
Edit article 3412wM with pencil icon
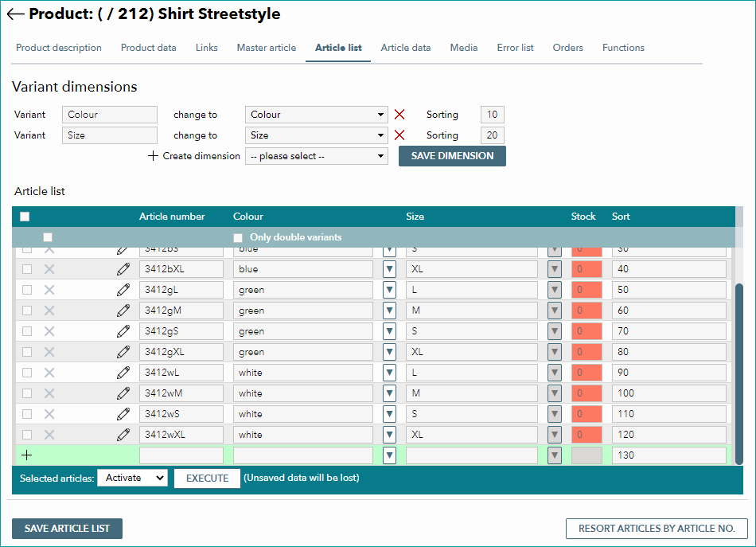pos(123,393)
